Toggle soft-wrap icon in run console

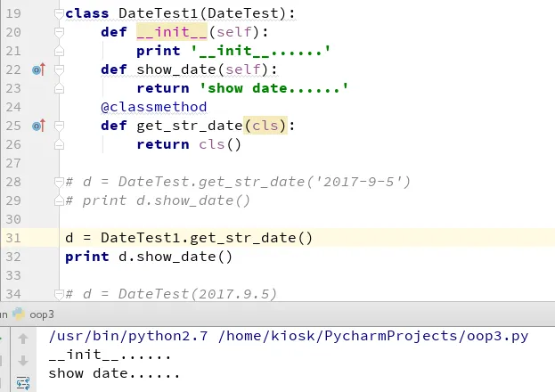23,383
